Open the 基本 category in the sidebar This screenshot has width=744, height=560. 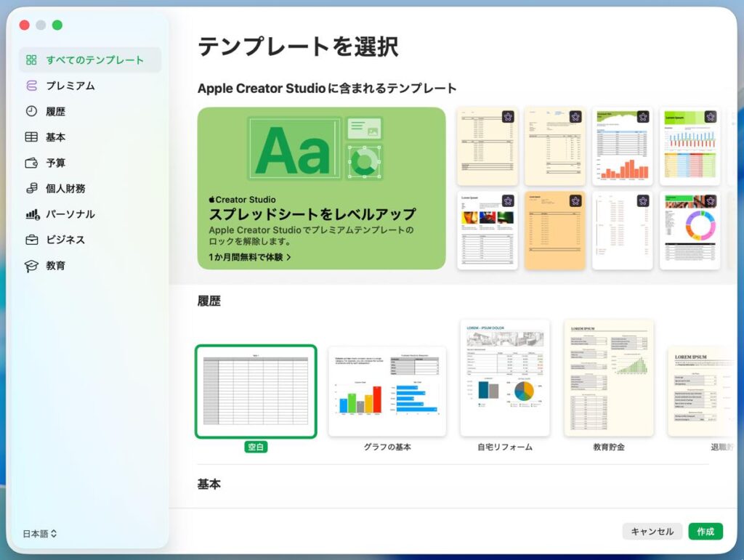[90, 137]
